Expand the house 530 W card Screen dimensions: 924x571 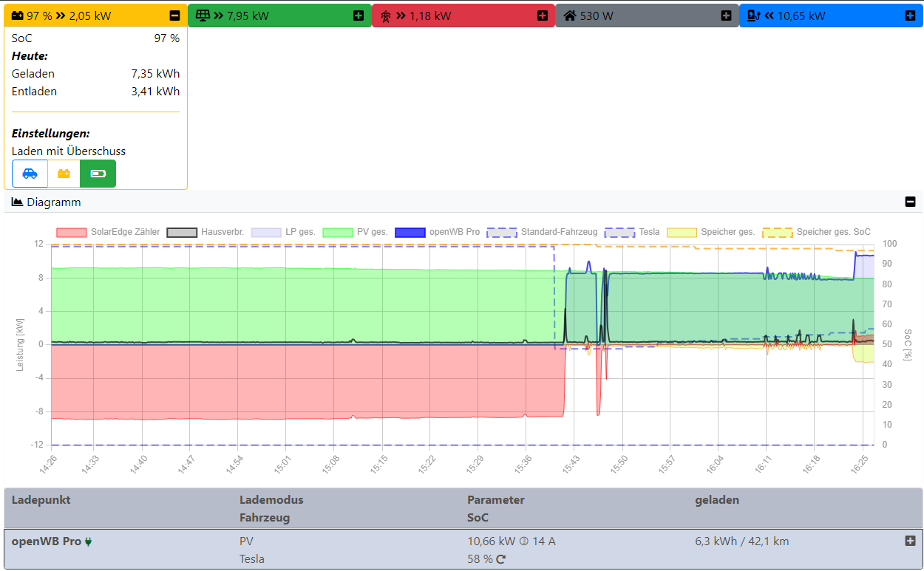727,16
